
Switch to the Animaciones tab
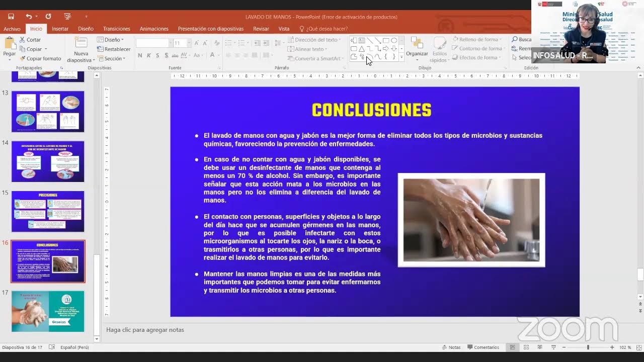click(x=154, y=29)
